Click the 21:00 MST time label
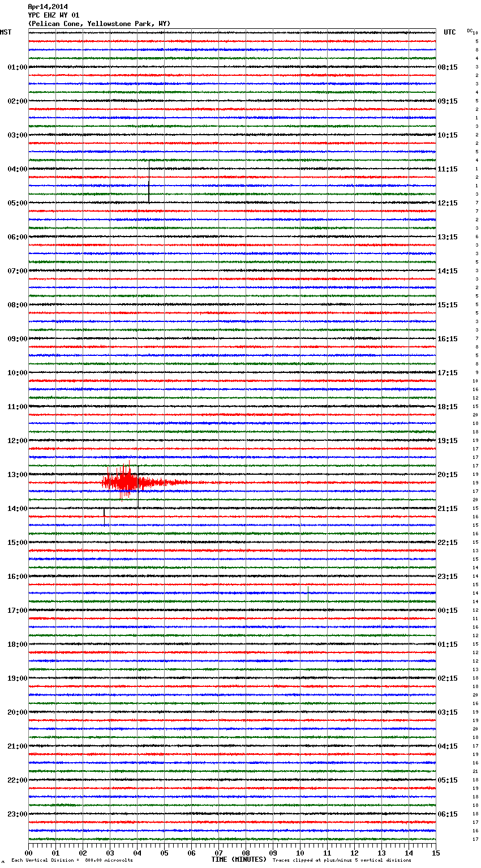The width and height of the screenshot is (481, 868). 18,746
